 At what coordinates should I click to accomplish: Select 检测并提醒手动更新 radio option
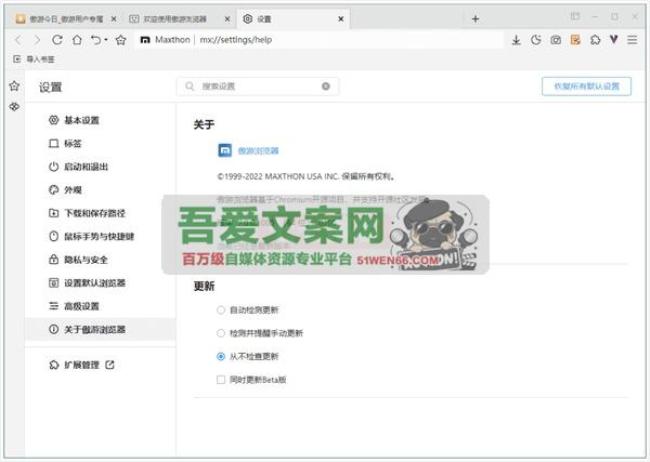pyautogui.click(x=221, y=333)
